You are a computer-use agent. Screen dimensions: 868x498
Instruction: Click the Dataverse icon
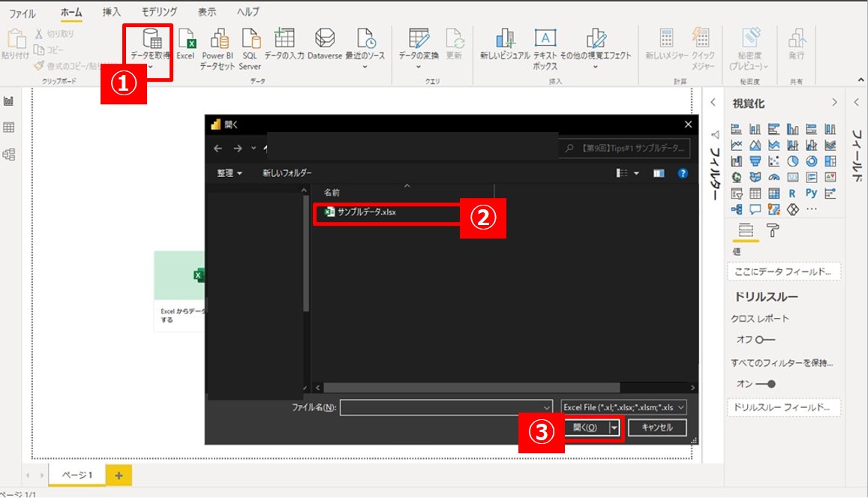click(x=324, y=40)
